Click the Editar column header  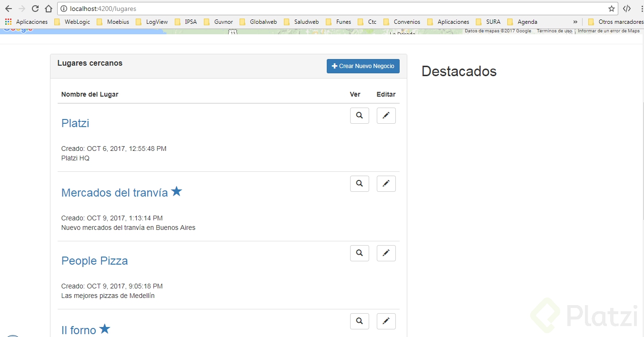pos(386,94)
